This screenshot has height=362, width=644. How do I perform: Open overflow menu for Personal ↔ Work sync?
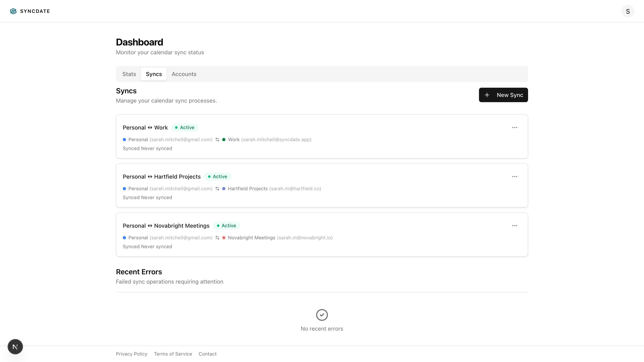tap(515, 128)
